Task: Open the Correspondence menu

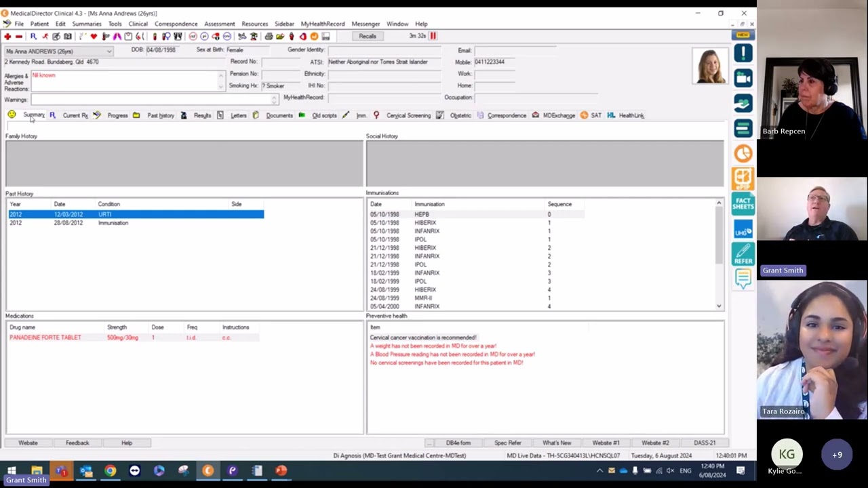Action: (x=176, y=24)
